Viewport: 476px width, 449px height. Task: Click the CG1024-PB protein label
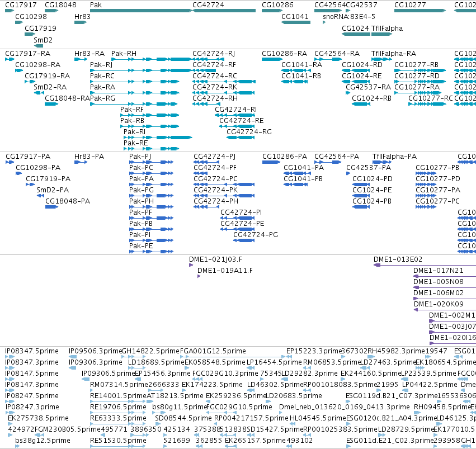click(372, 201)
